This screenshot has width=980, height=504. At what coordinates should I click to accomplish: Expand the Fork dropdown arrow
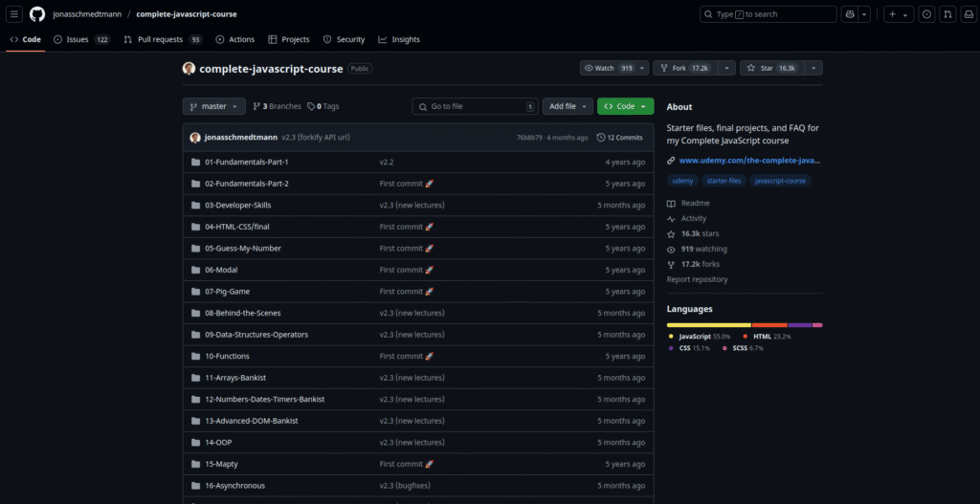point(727,68)
